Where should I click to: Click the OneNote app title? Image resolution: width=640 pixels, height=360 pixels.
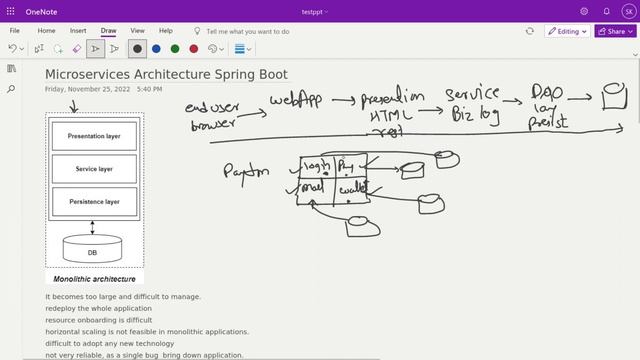point(41,12)
